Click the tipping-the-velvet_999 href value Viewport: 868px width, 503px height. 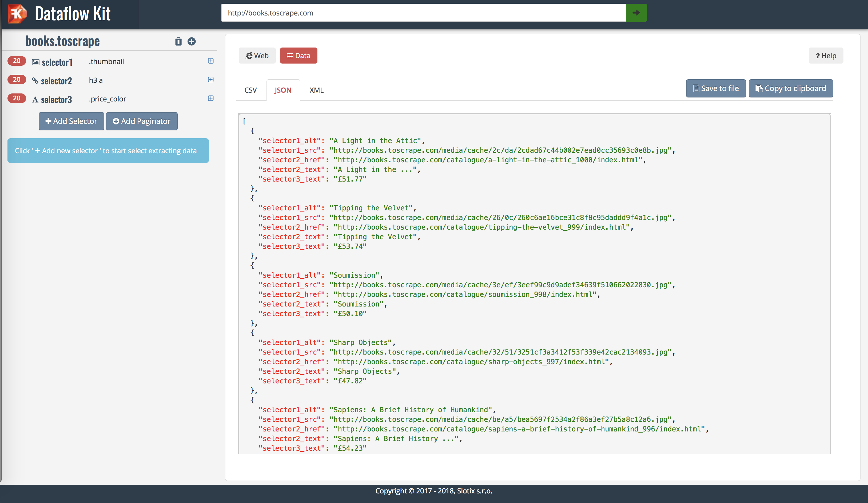(482, 227)
